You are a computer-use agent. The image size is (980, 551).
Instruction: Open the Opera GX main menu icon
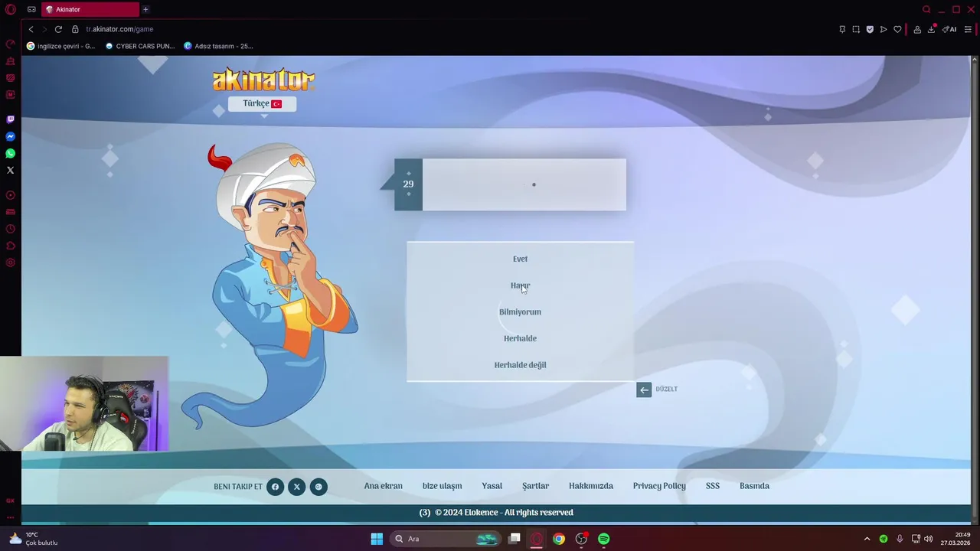[11, 10]
